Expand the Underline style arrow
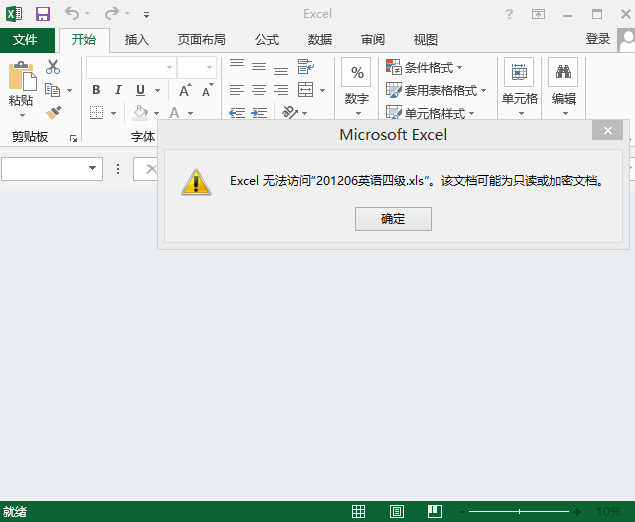635x522 pixels. click(x=158, y=90)
